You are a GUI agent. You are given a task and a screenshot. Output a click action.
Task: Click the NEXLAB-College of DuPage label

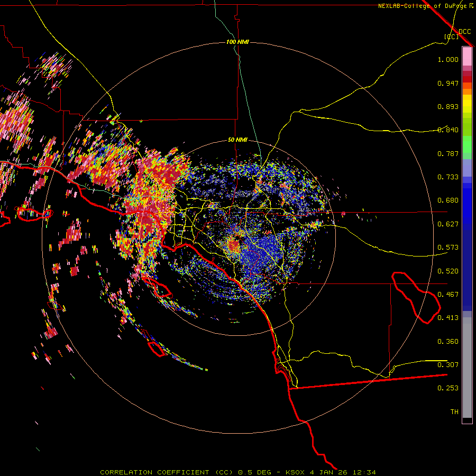[423, 6]
